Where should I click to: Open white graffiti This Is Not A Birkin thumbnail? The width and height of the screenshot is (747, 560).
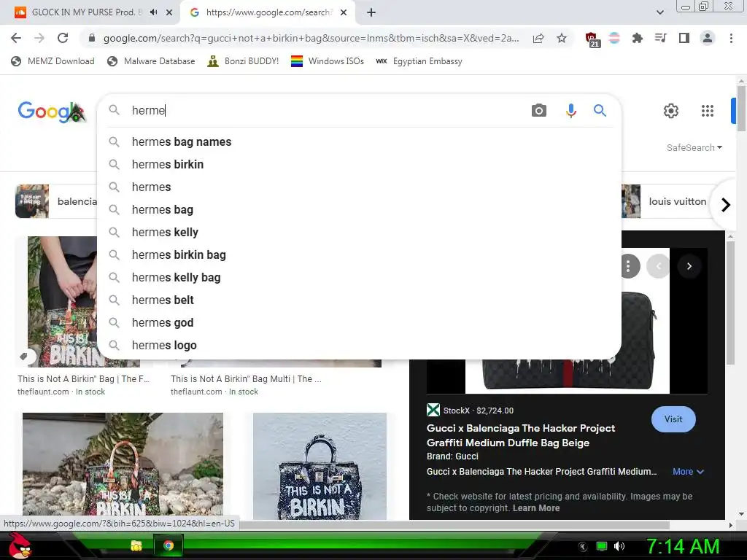pyautogui.click(x=320, y=466)
